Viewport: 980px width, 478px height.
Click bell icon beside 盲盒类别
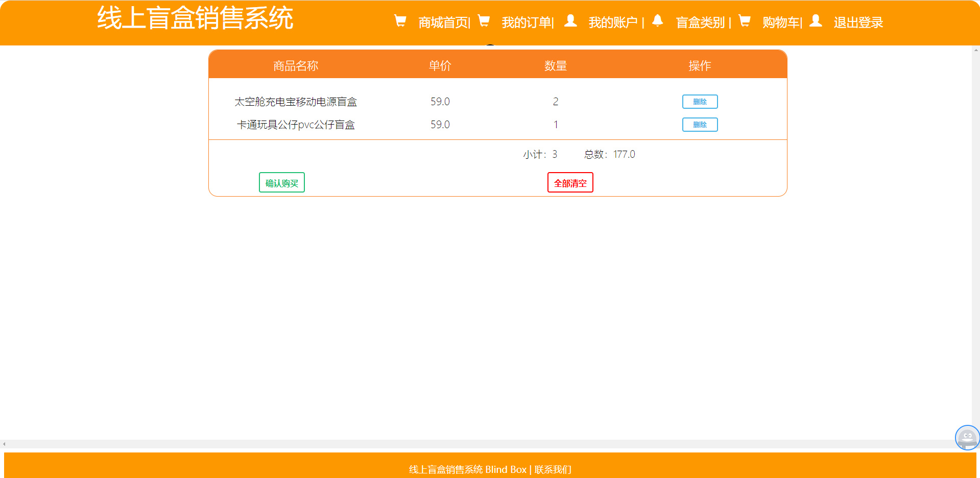tap(658, 21)
